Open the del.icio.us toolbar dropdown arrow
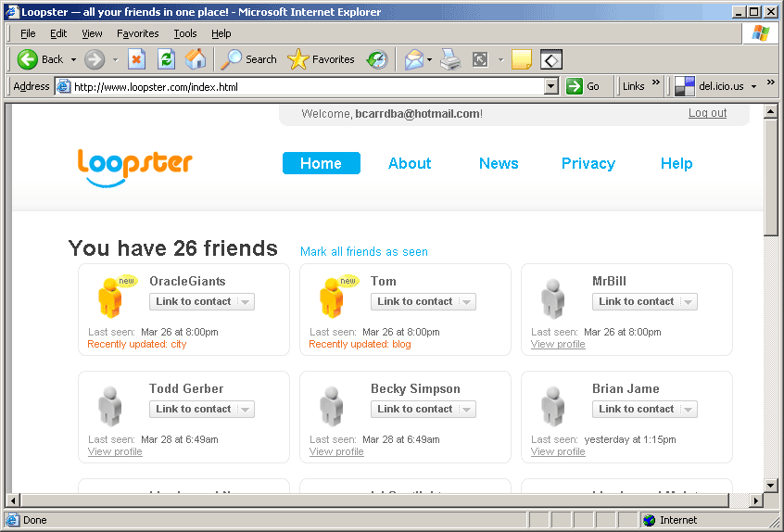Screen dimensions: 784x532 click(753, 86)
